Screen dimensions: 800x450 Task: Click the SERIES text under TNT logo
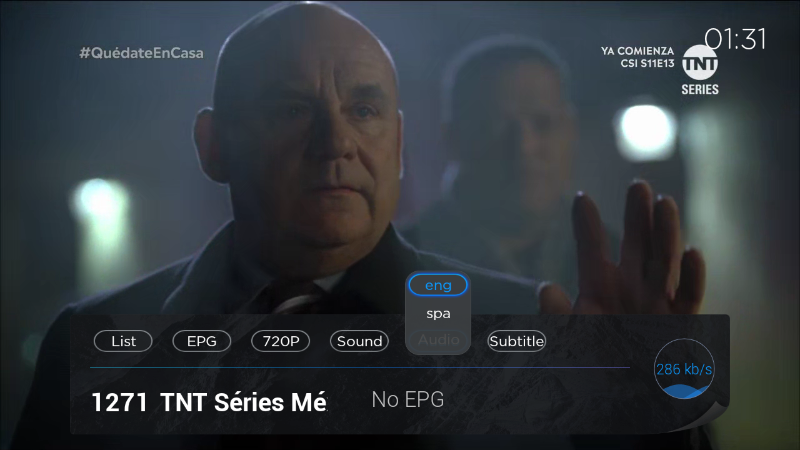(700, 89)
